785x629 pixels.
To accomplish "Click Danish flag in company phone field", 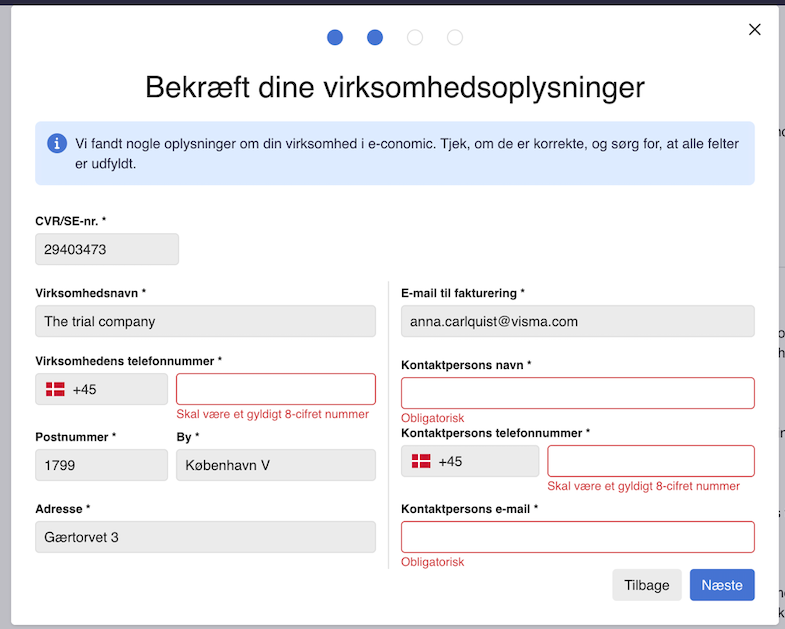I will 56,389.
